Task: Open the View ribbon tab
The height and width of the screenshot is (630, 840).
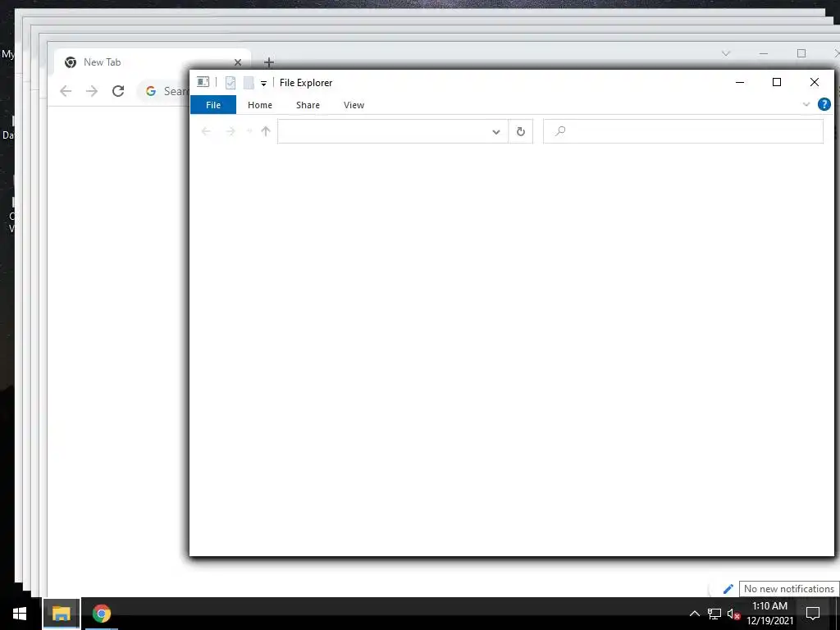Action: click(x=354, y=105)
